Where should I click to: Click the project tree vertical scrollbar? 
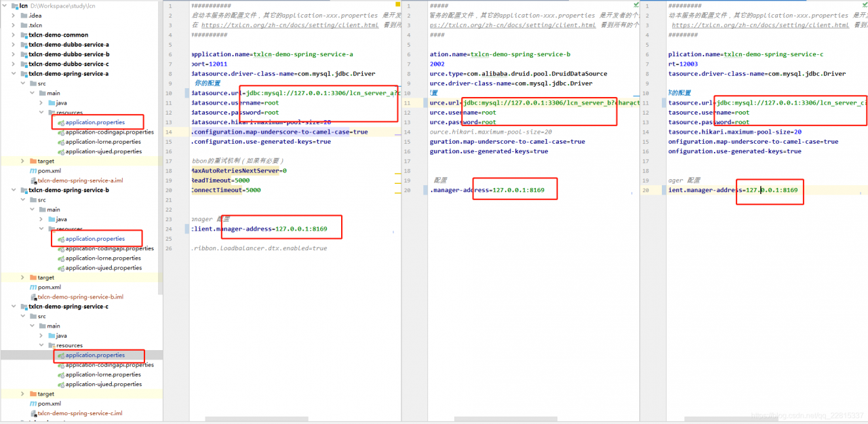(x=161, y=147)
